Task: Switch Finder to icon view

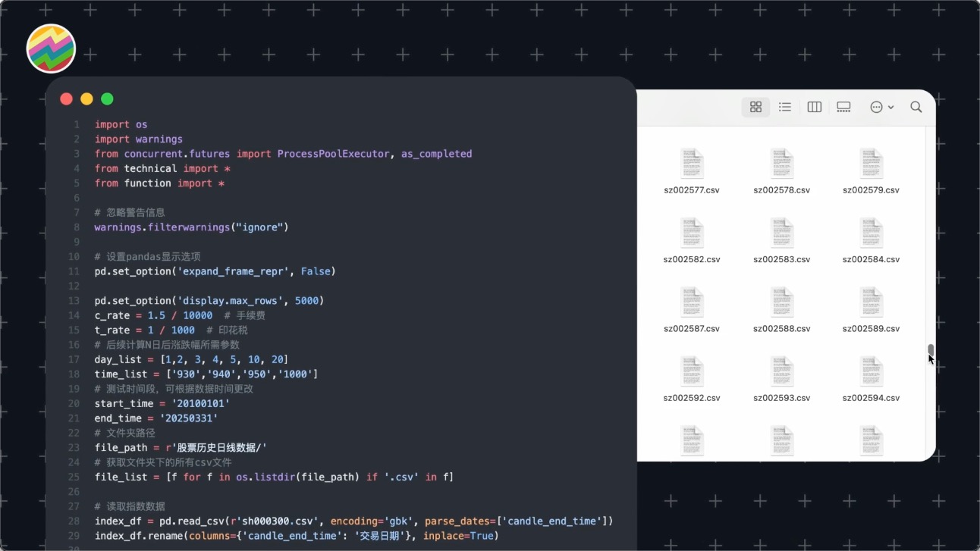Action: [755, 108]
